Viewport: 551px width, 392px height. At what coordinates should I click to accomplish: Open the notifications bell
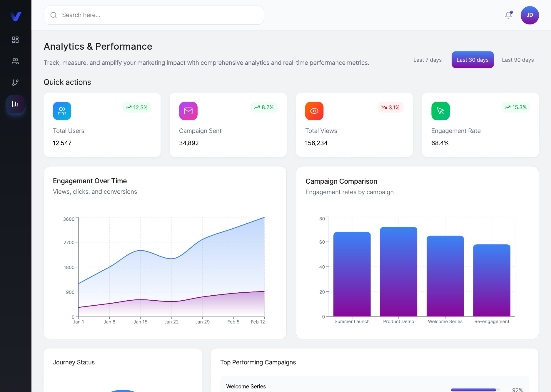[x=508, y=15]
